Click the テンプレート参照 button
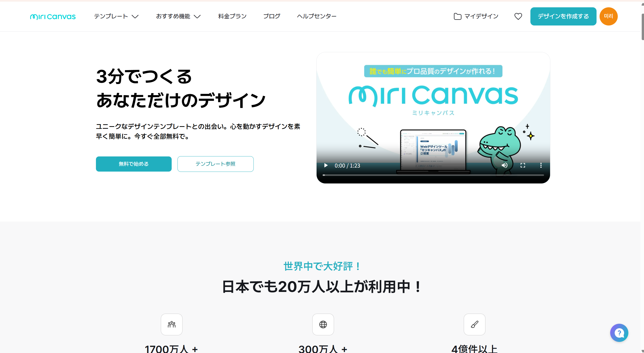644x353 pixels. click(215, 164)
